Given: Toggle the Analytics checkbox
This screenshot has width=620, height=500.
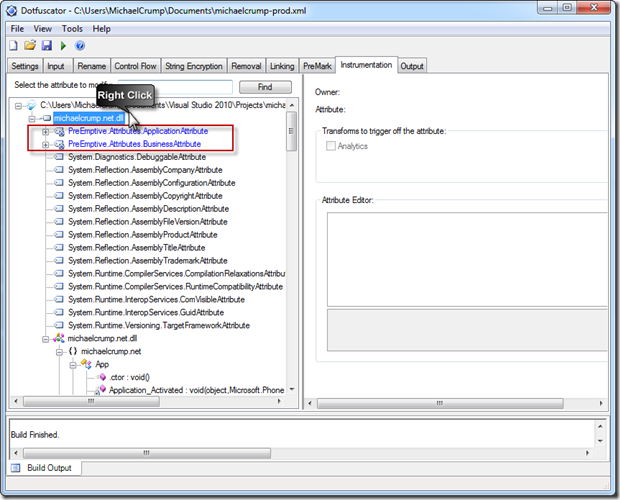Looking at the screenshot, I should 331,146.
